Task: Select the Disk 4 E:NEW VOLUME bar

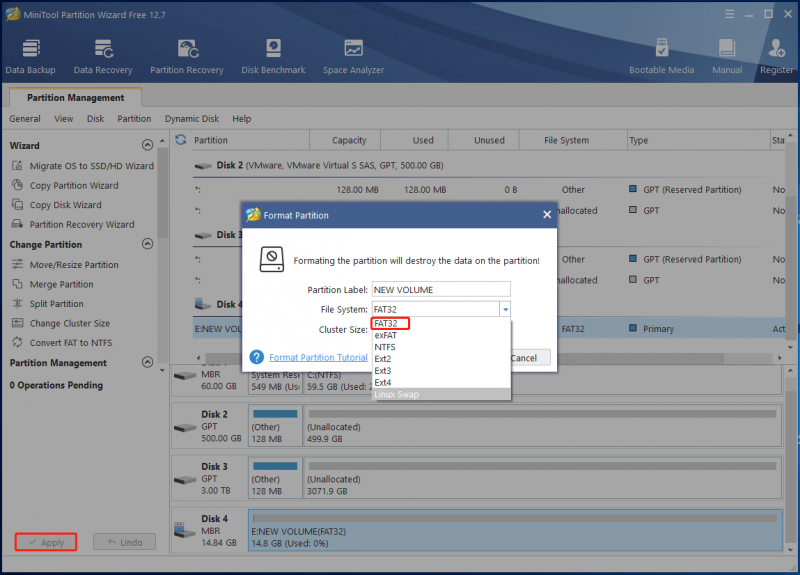Action: tap(515, 530)
